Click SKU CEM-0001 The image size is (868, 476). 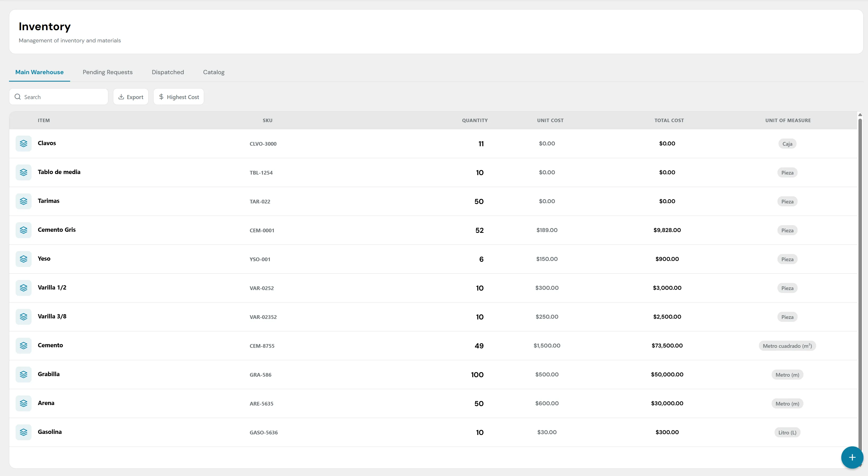tap(262, 230)
